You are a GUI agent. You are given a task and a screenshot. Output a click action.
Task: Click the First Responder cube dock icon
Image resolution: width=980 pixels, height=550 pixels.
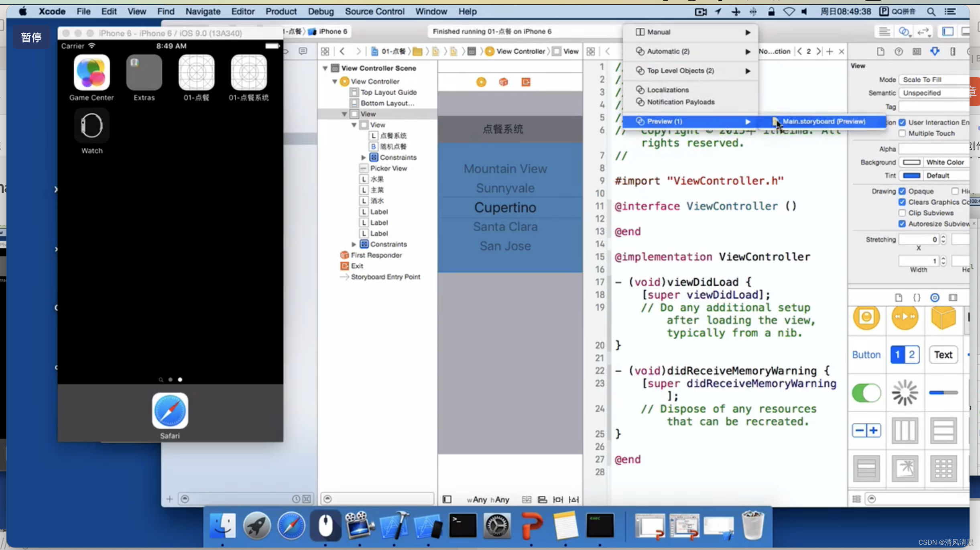coord(503,82)
